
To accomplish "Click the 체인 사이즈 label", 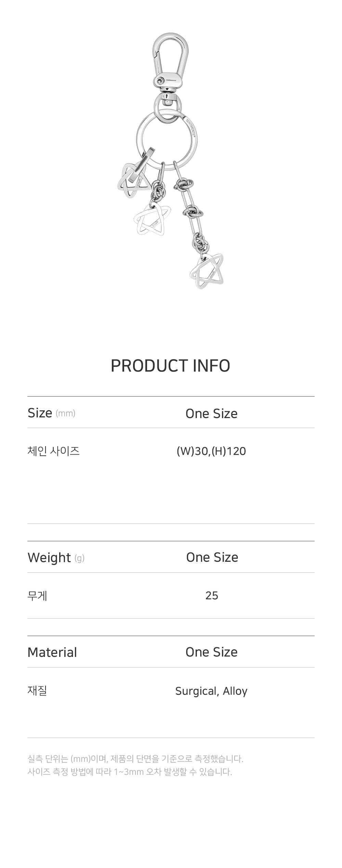I will (x=53, y=451).
